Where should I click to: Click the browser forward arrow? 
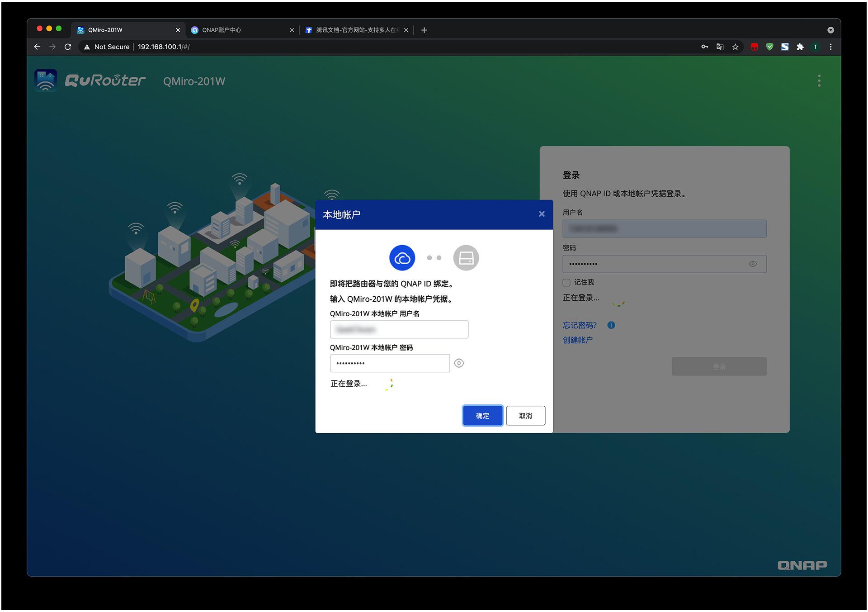[52, 47]
